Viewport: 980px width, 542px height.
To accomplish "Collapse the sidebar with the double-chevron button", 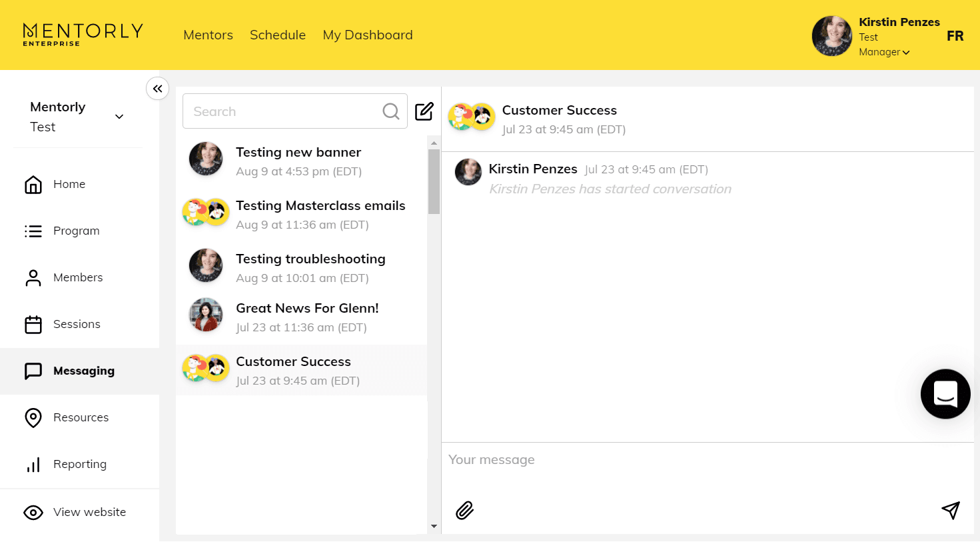I will (x=158, y=89).
